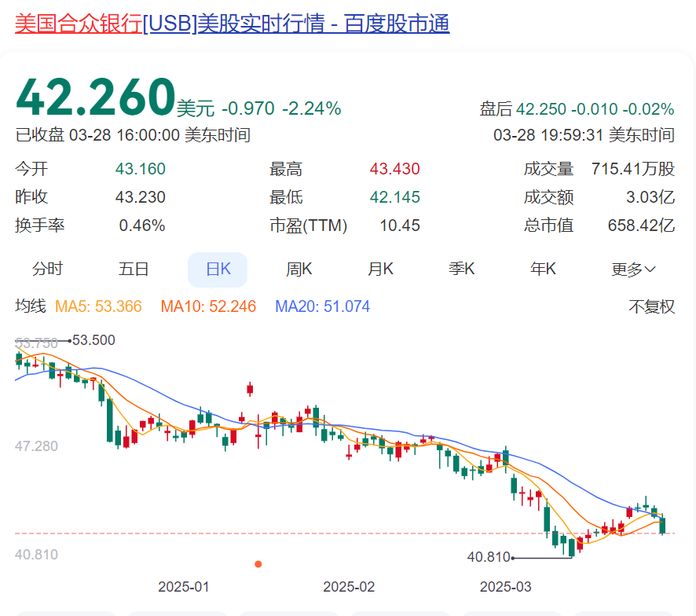696x616 pixels.
Task: Click the 2025-02 date axis label
Action: (349, 587)
